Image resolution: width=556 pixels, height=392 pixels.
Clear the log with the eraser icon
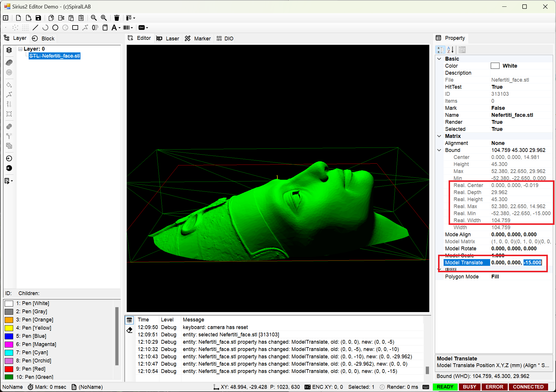129,330
